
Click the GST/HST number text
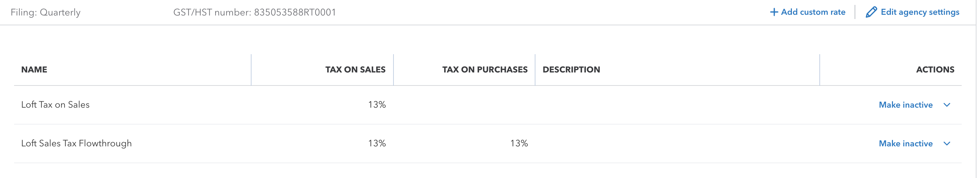pyautogui.click(x=254, y=13)
